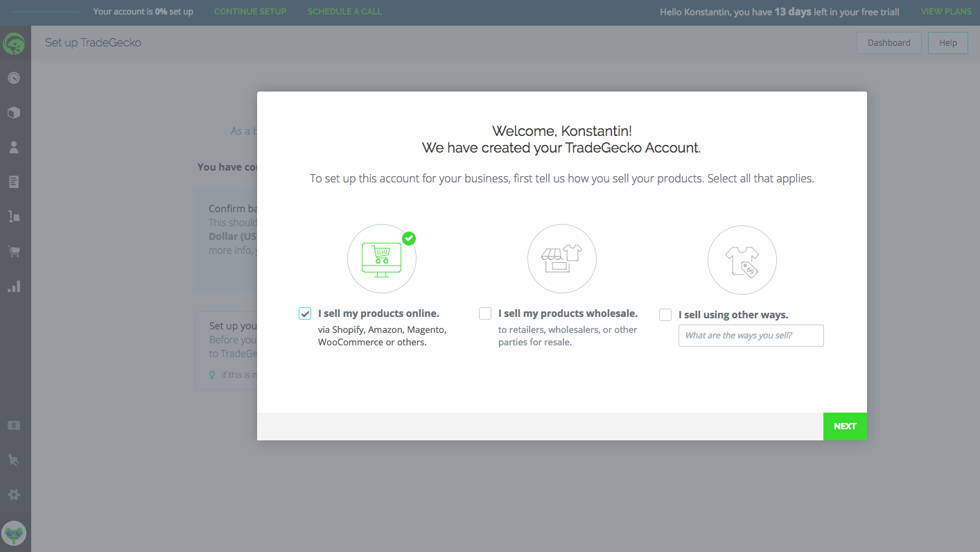Click SCHEDULE A CALL in top bar
The width and height of the screenshot is (980, 552).
pyautogui.click(x=344, y=12)
